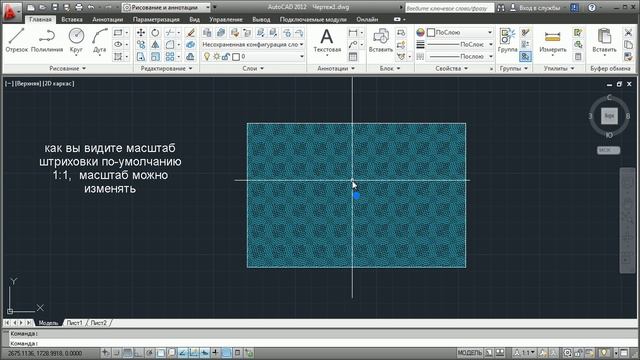This screenshot has width=640, height=360.
Task: Toggle Polar tracking in status bar
Action: pyautogui.click(x=150, y=353)
